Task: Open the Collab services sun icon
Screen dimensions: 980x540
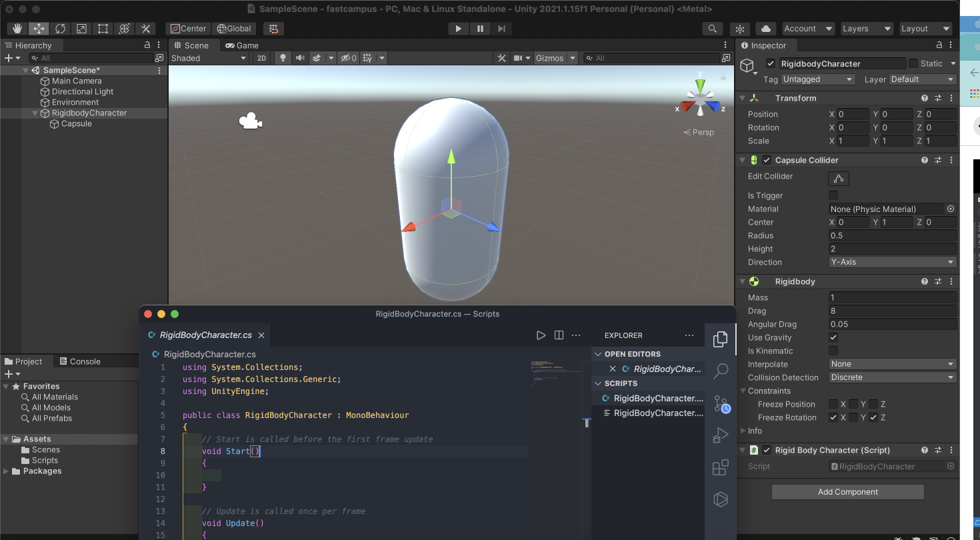Action: coord(739,29)
